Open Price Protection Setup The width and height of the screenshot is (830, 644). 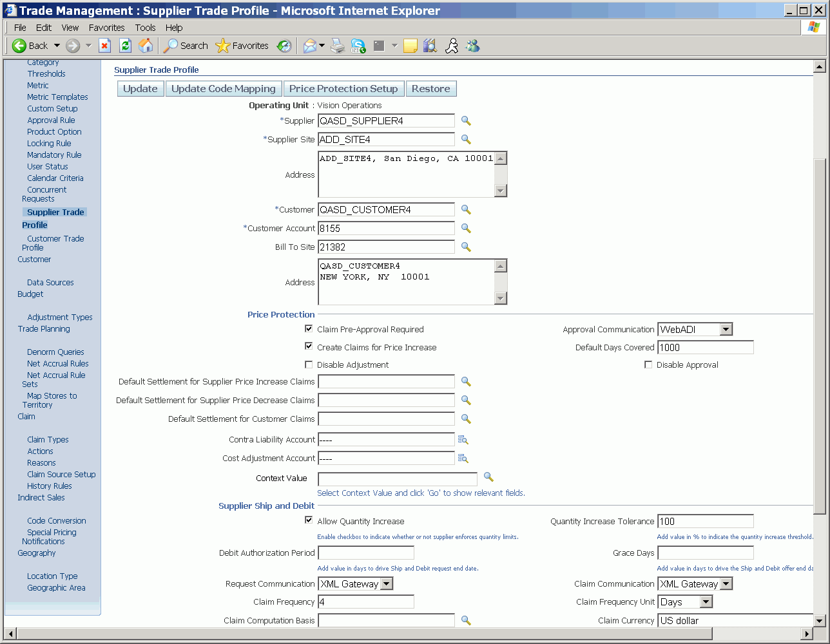[x=343, y=89]
